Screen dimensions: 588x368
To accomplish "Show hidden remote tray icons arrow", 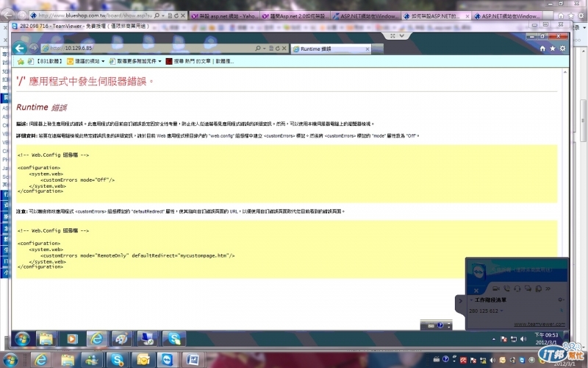I will (493, 339).
